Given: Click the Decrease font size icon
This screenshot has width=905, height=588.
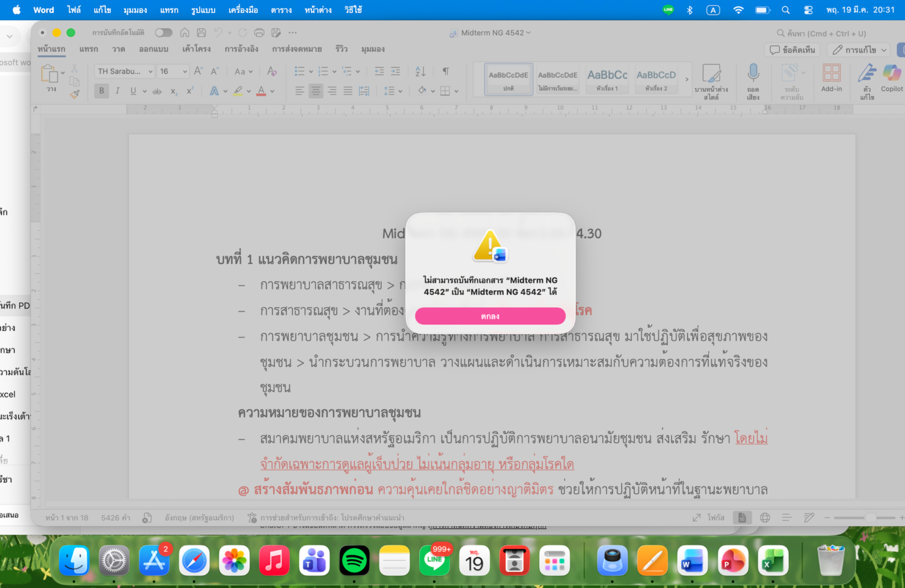Looking at the screenshot, I should 215,71.
